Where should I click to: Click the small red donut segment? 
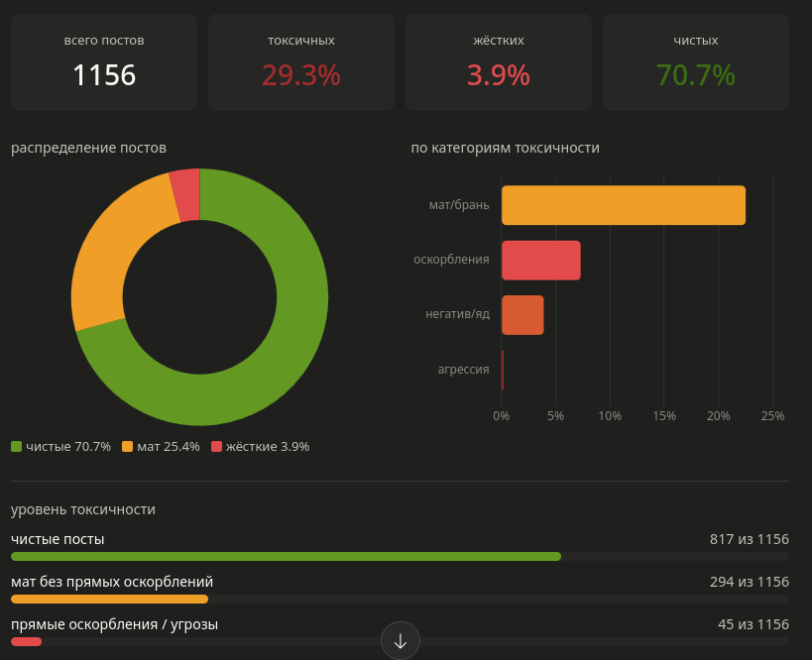pos(187,194)
